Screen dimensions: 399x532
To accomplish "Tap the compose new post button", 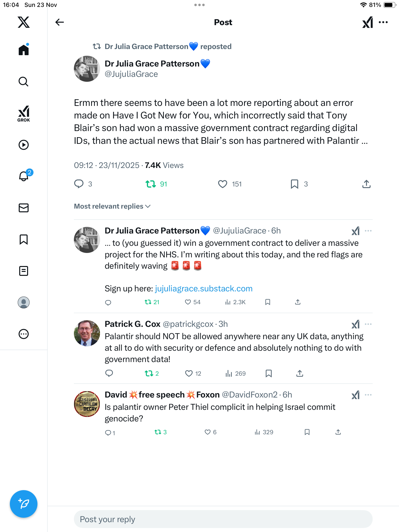I will (x=24, y=504).
